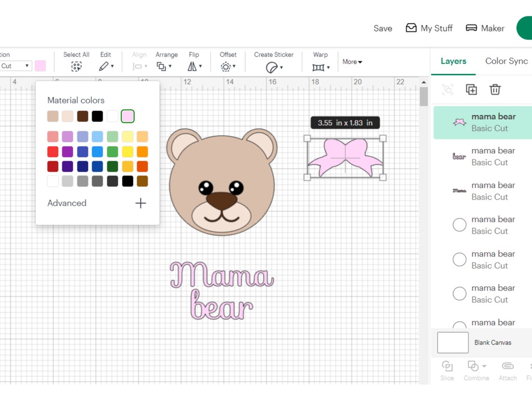Image resolution: width=532 pixels, height=399 pixels.
Task: Open the Layers tab
Action: point(453,61)
